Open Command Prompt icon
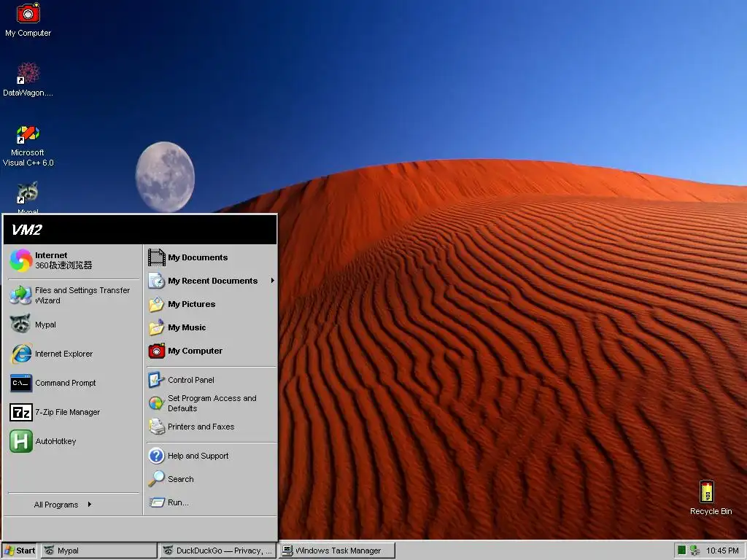Image resolution: width=747 pixels, height=560 pixels. tap(21, 383)
